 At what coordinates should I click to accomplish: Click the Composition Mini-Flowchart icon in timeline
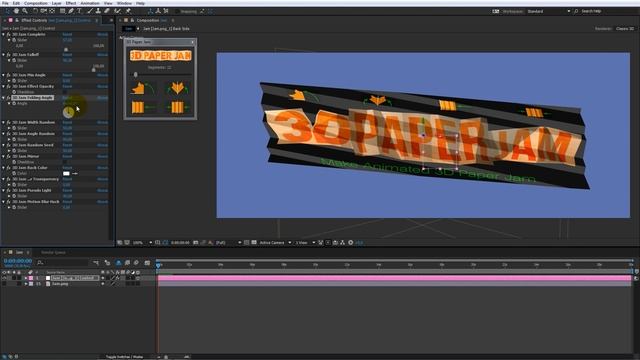96,262
